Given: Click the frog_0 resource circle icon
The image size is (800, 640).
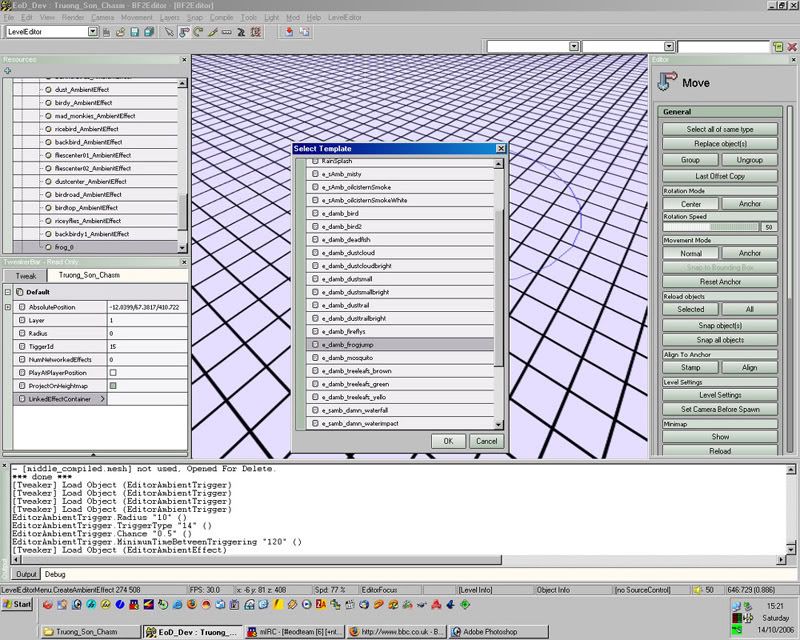Looking at the screenshot, I should [48, 247].
